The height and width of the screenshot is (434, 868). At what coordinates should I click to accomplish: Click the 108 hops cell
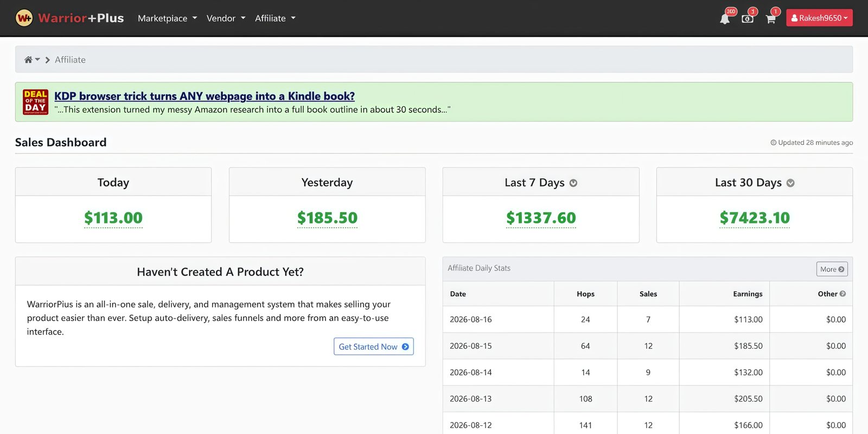pos(585,399)
